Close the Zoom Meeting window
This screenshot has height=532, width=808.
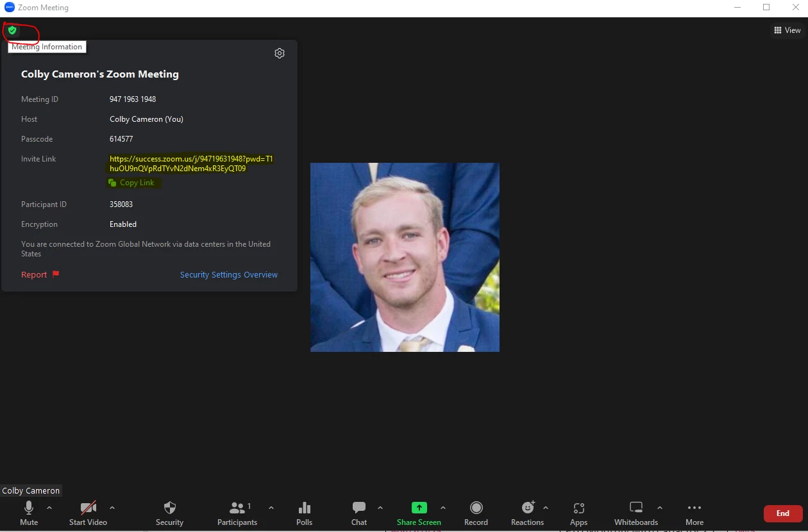click(x=795, y=8)
